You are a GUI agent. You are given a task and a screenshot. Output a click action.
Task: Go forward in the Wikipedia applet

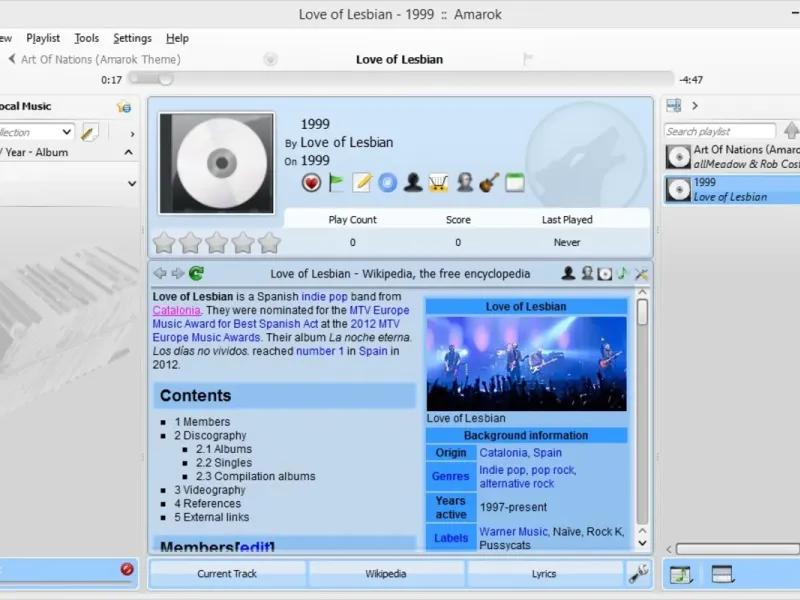[x=178, y=273]
